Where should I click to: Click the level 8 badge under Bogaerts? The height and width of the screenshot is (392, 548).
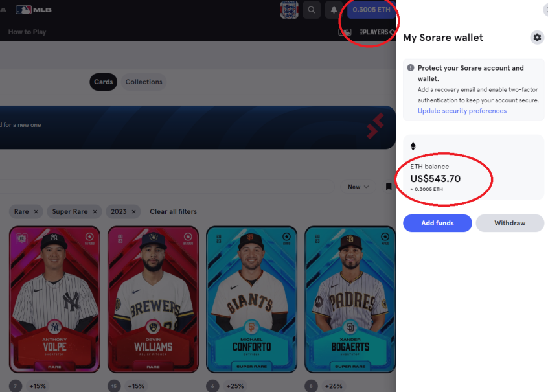tap(311, 386)
